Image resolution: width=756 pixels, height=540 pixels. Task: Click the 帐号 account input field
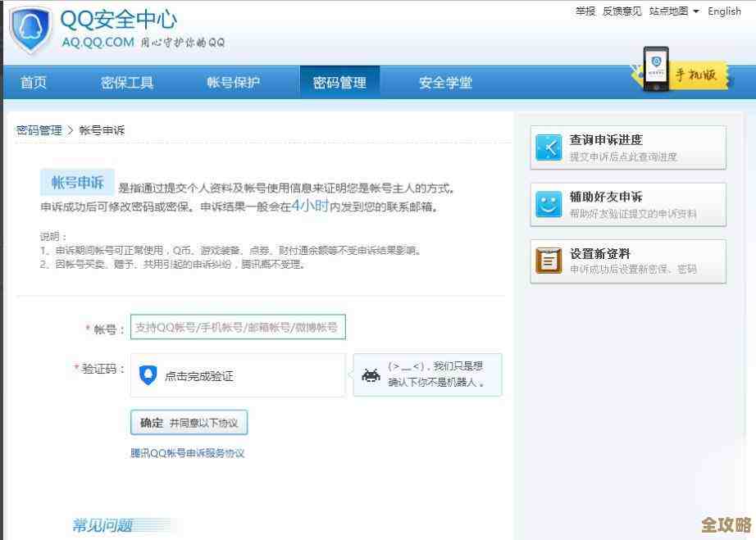click(238, 326)
